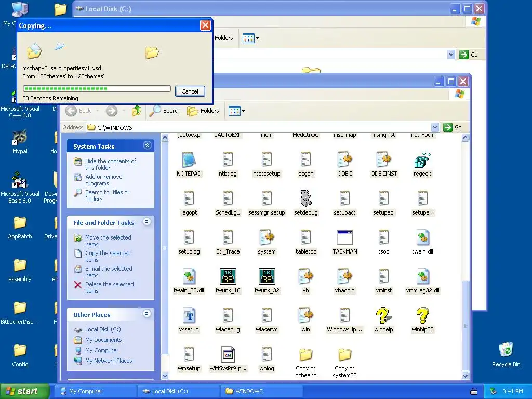Select the WMSysPr9.prx file icon
The width and height of the screenshot is (532, 399).
point(228,354)
